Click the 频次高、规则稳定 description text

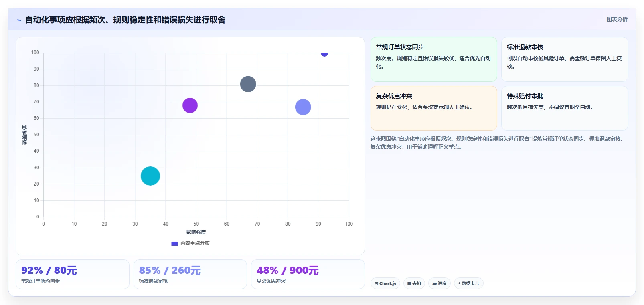coord(433,62)
